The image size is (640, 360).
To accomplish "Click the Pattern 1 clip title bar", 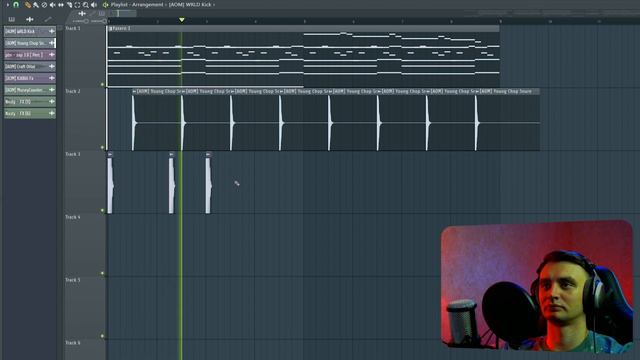I will click(303, 29).
